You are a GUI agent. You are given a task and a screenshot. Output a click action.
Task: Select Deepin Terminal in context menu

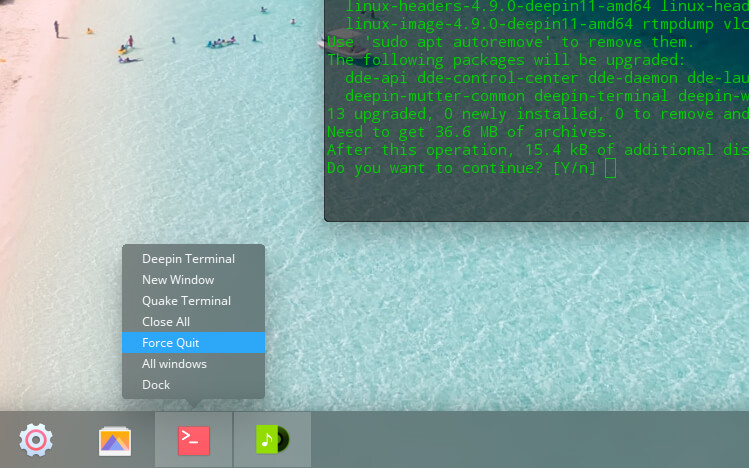click(193, 259)
